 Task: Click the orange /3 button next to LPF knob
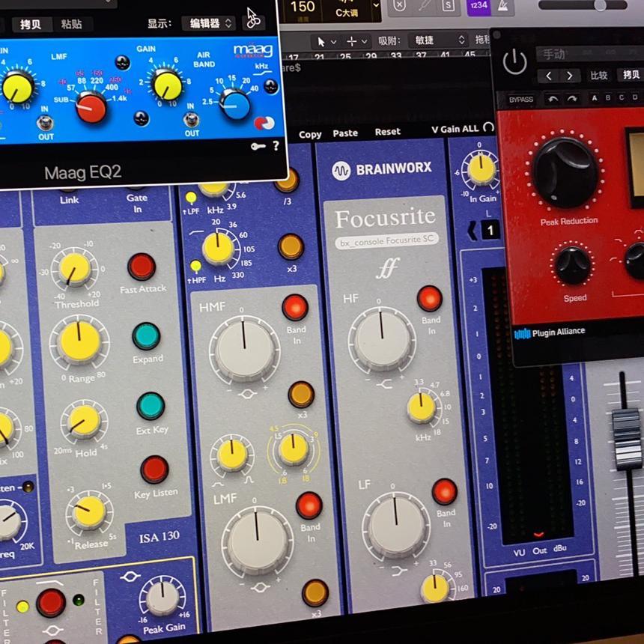(286, 181)
